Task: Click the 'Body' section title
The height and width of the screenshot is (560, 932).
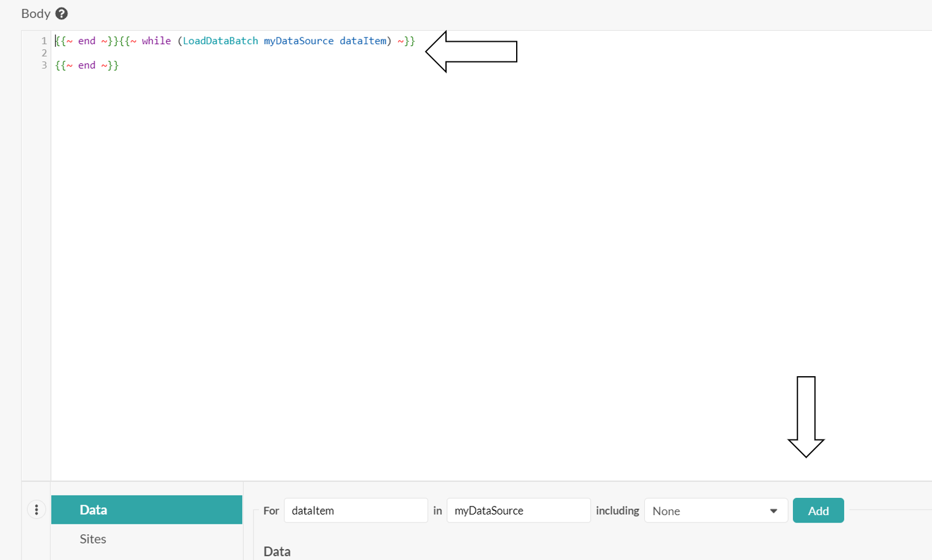Action: (36, 13)
